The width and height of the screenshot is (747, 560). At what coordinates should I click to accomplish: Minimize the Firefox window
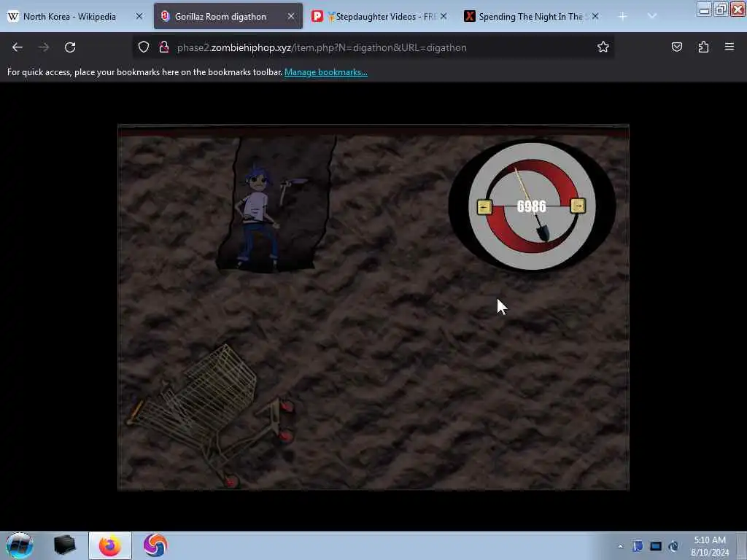pos(704,9)
